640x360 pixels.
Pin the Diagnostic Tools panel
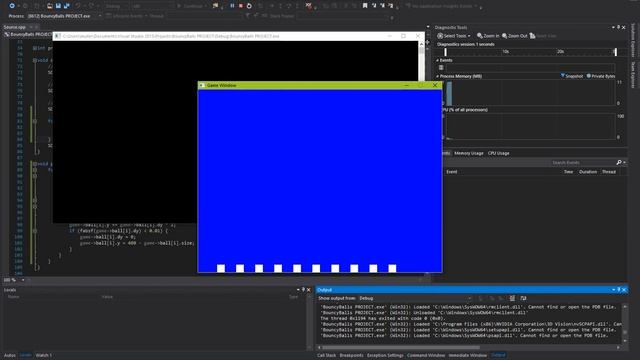pos(618,27)
